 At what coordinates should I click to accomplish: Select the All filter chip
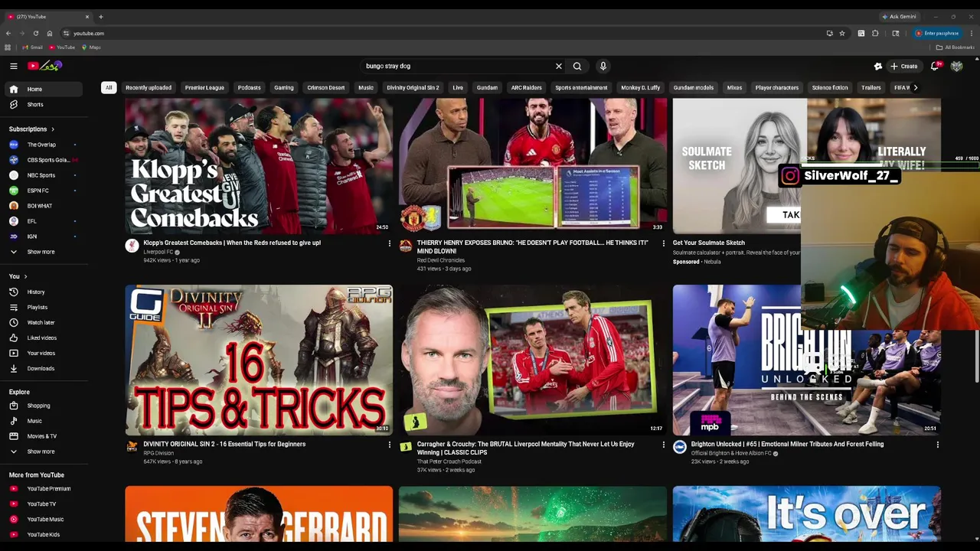click(109, 88)
